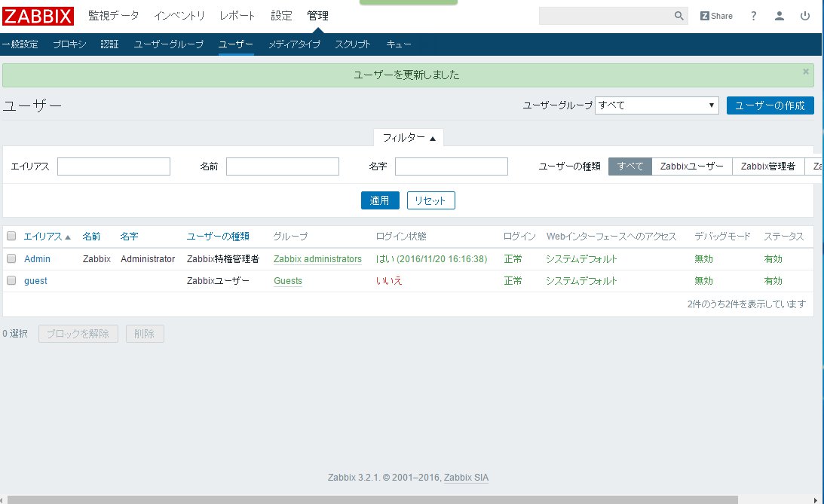Click ユーザーの作成 button

(770, 105)
